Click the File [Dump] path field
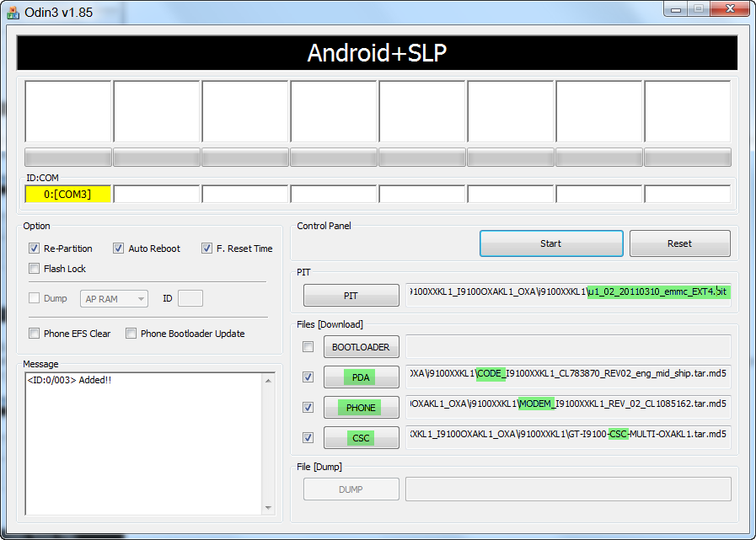 point(568,489)
